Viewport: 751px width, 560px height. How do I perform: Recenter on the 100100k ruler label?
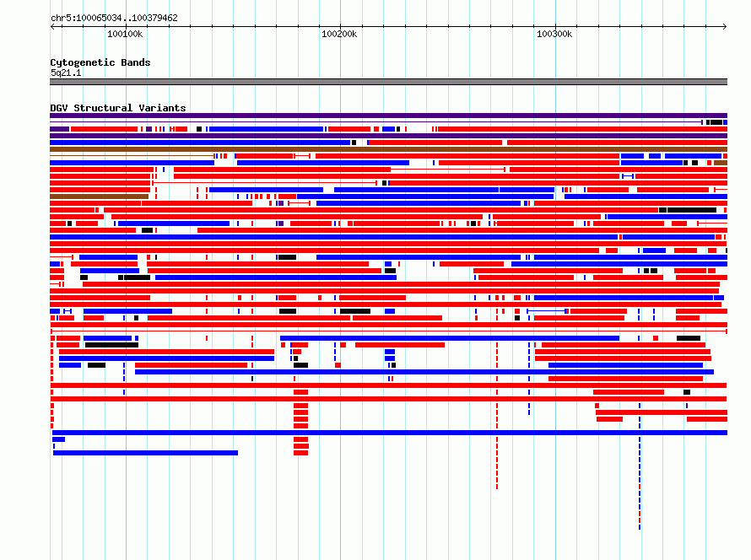pos(125,34)
